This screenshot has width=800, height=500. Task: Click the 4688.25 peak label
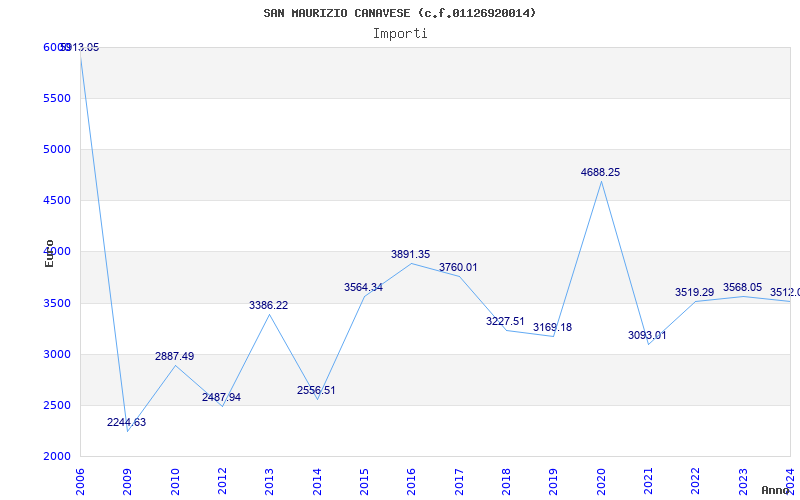click(601, 172)
